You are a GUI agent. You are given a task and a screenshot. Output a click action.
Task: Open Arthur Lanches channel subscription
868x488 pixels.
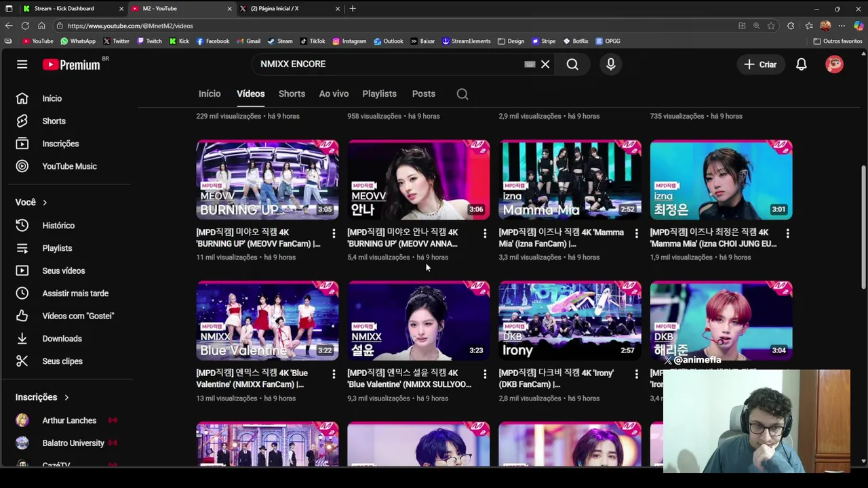(68, 420)
